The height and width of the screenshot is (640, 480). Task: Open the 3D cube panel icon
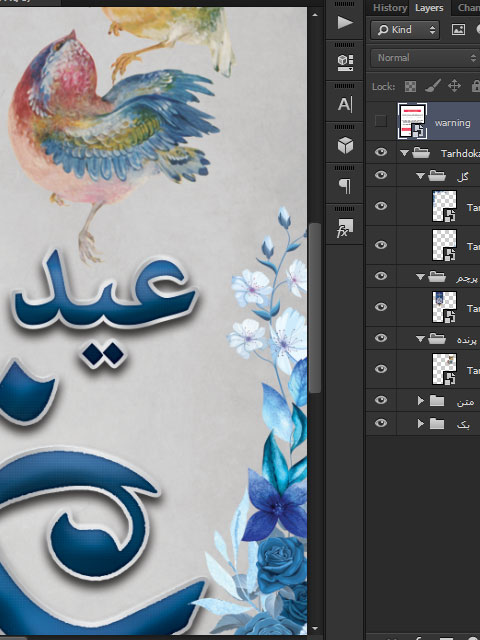(x=345, y=145)
